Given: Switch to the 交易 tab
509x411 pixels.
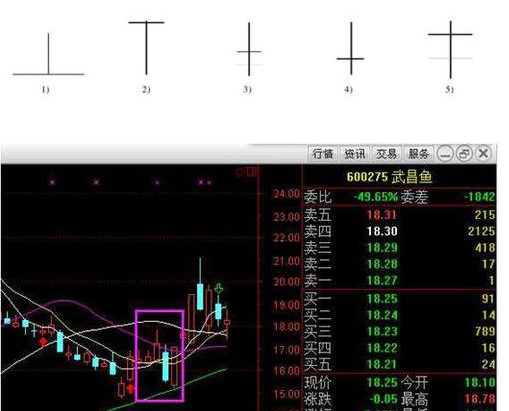Looking at the screenshot, I should pos(387,154).
